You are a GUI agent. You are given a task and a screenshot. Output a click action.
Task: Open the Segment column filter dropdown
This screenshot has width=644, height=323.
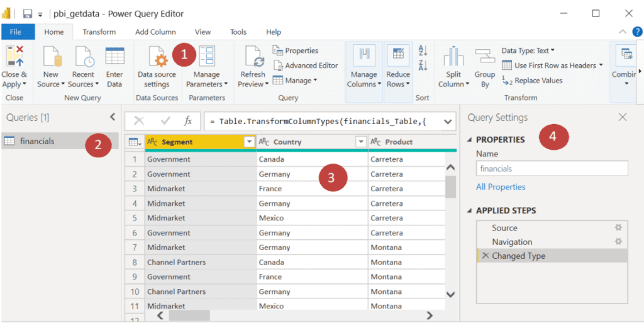point(249,142)
